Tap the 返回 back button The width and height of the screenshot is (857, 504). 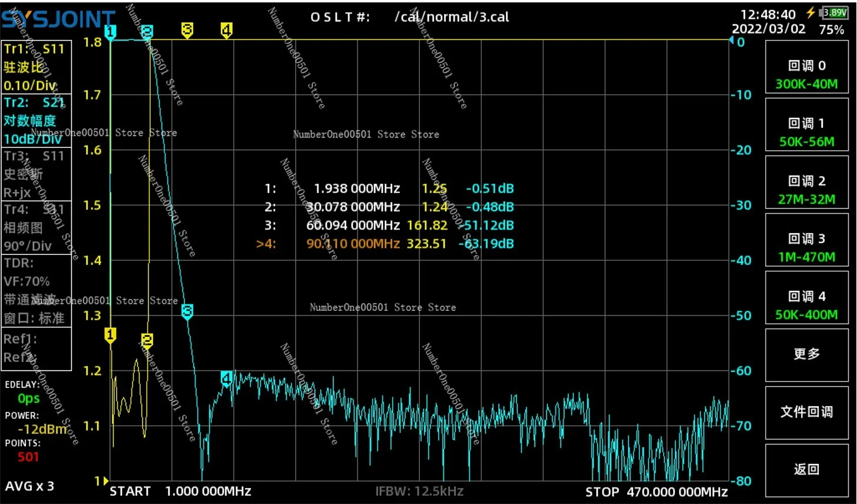806,470
